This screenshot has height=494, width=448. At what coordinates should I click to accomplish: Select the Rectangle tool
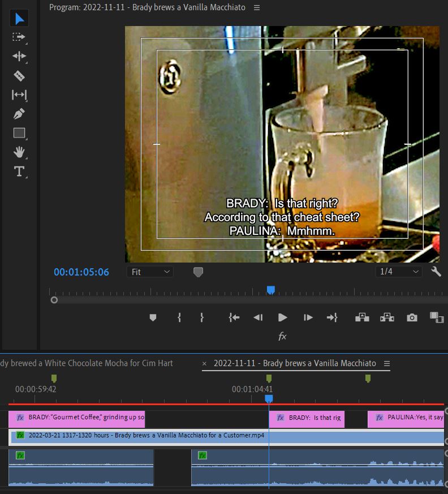(x=19, y=133)
